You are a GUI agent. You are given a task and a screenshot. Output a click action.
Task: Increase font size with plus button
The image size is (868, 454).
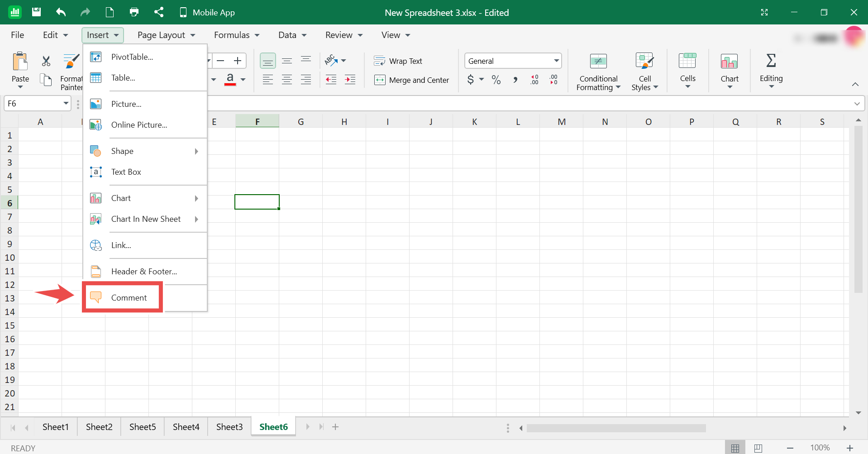pyautogui.click(x=238, y=61)
